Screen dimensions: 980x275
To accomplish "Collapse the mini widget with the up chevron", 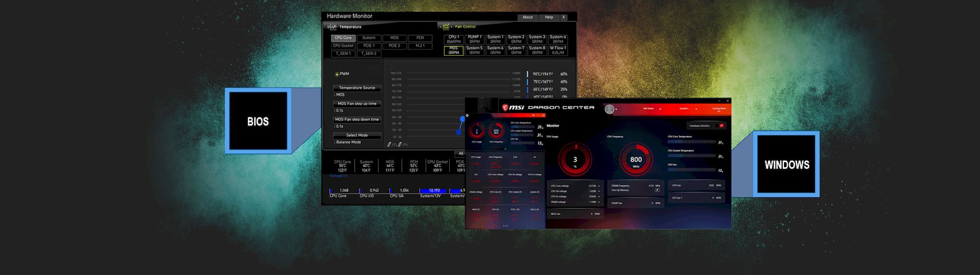I will (x=505, y=148).
